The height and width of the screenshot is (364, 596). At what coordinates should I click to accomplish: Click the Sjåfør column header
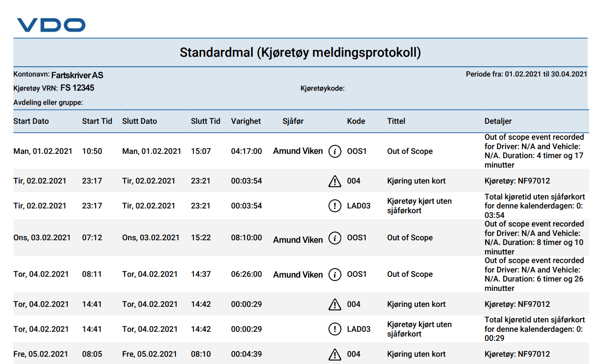293,121
